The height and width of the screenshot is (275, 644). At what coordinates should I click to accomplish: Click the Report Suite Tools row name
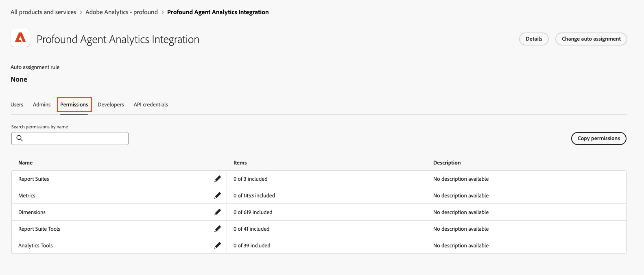[39, 229]
